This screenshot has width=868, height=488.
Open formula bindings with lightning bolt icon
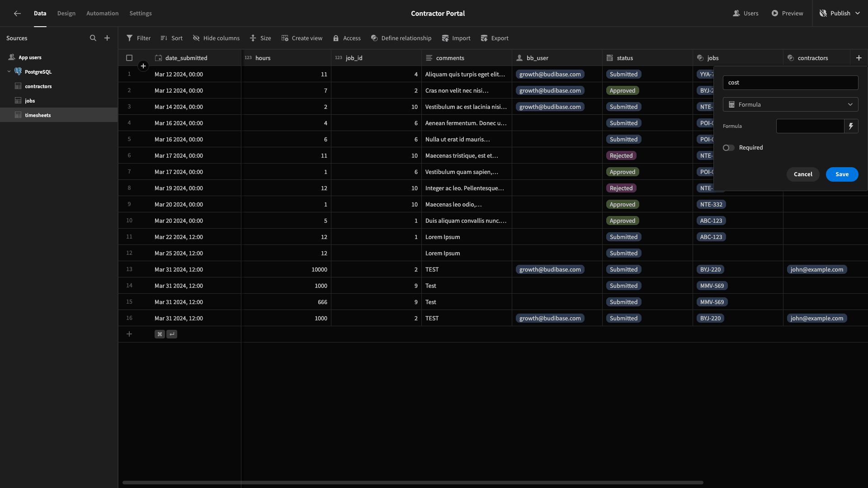coord(851,126)
